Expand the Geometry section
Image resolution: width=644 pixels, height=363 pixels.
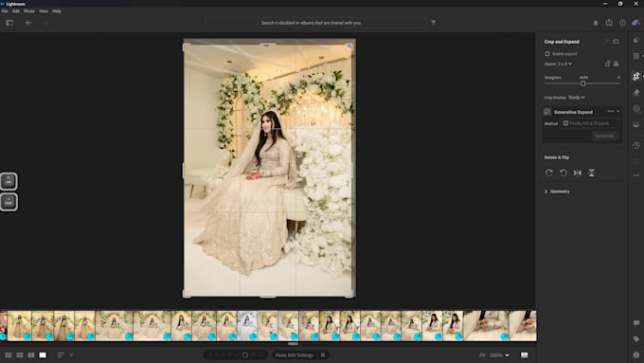click(x=557, y=191)
